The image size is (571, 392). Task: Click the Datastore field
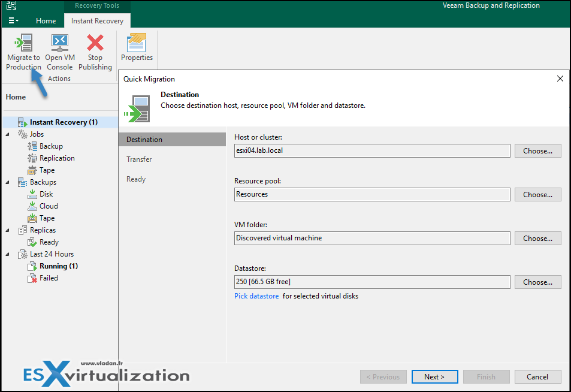[x=372, y=282]
